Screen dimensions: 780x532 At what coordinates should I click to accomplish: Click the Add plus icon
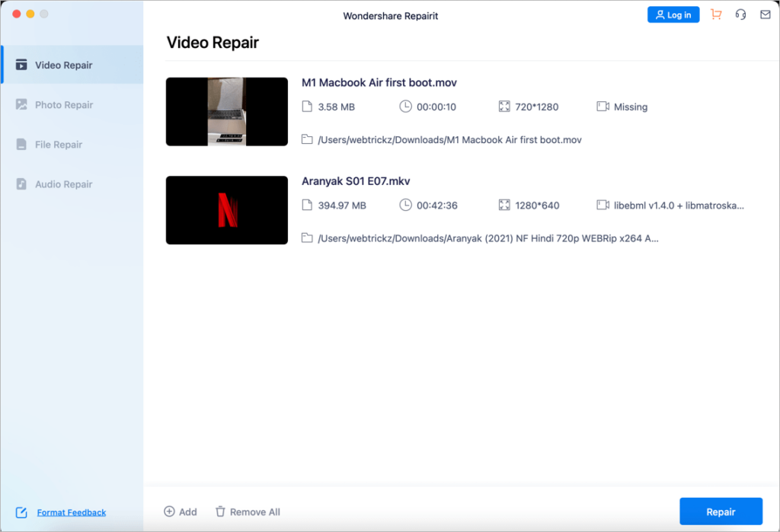[170, 511]
